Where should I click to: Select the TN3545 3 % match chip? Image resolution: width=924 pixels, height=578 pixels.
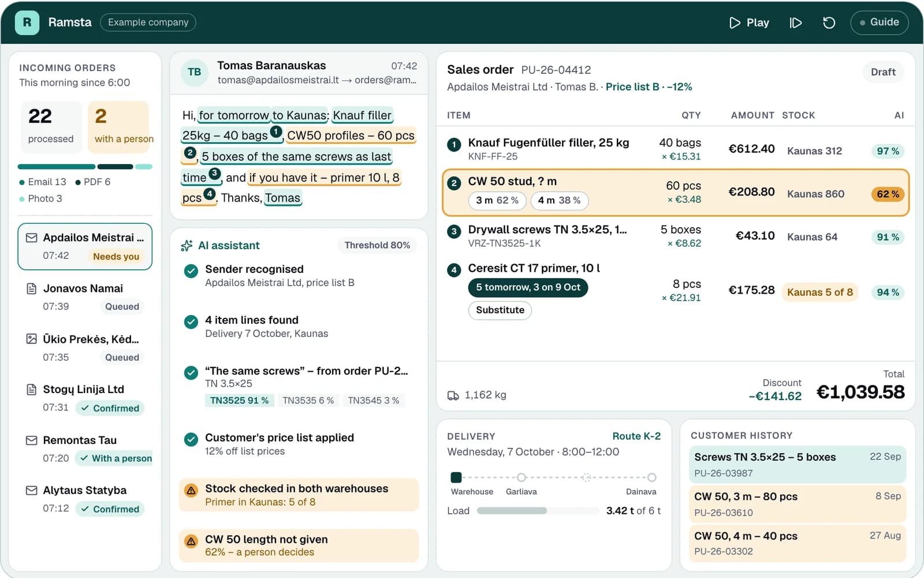coord(373,401)
